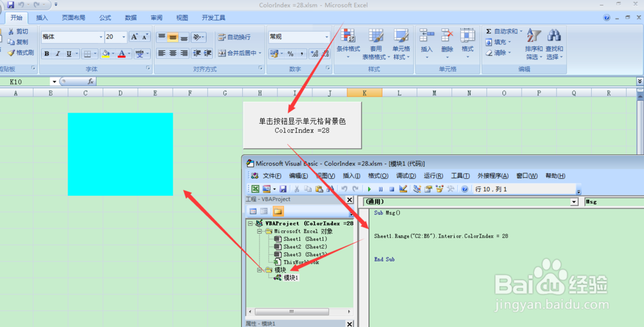644x327 pixels.
Task: Collapse the VBAProject tree node
Action: coord(251,223)
